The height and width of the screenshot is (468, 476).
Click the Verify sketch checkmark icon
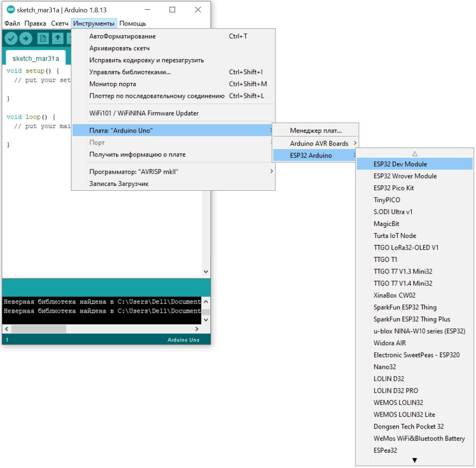coord(11,38)
